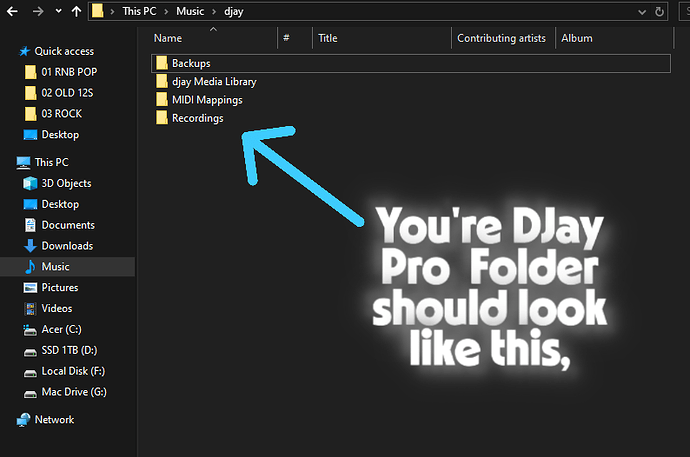Click the MIDI Mappings name

(x=207, y=100)
